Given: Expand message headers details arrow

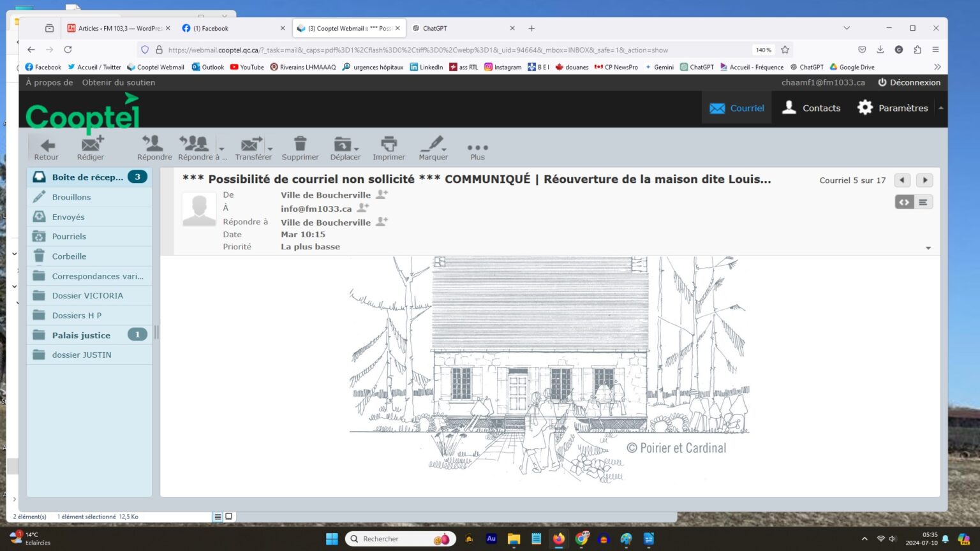Looking at the screenshot, I should tap(928, 248).
